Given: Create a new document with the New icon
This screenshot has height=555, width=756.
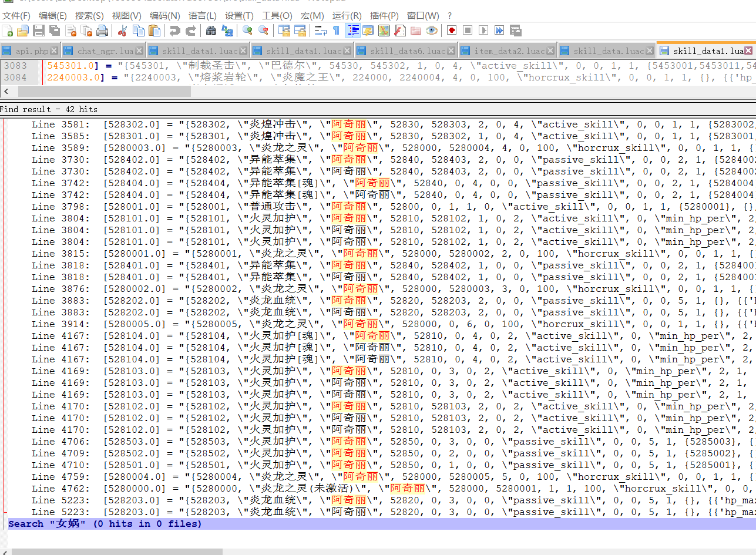Looking at the screenshot, I should click(8, 31).
